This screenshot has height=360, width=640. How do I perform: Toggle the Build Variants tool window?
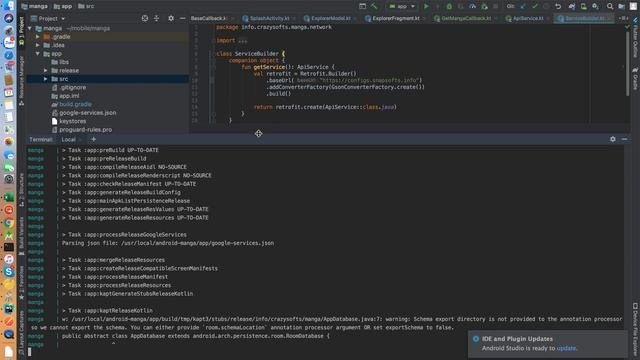22,236
